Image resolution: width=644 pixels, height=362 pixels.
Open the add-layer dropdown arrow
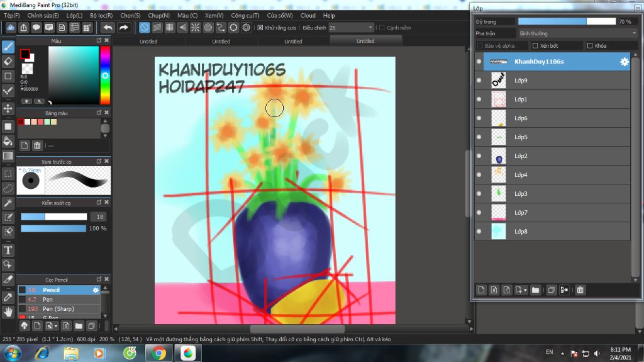[525, 290]
